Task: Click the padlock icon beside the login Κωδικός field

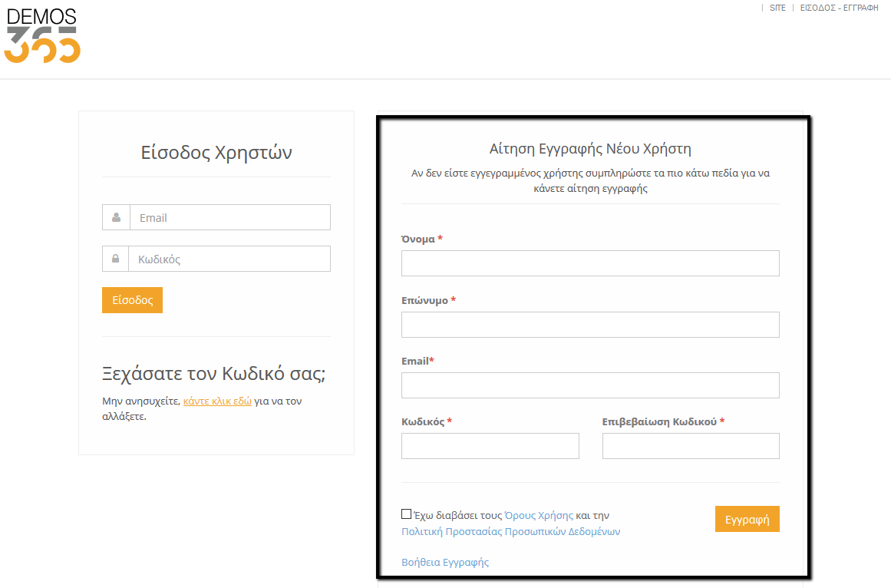Action: point(115,259)
